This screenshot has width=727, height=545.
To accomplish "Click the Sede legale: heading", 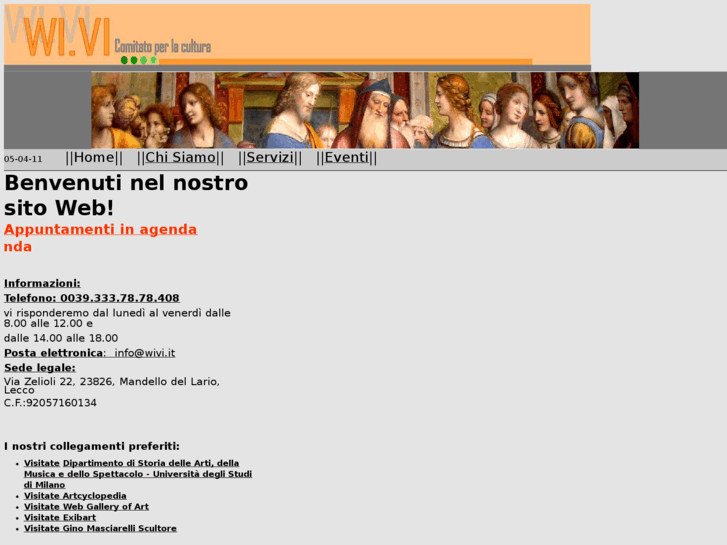I will (x=40, y=368).
